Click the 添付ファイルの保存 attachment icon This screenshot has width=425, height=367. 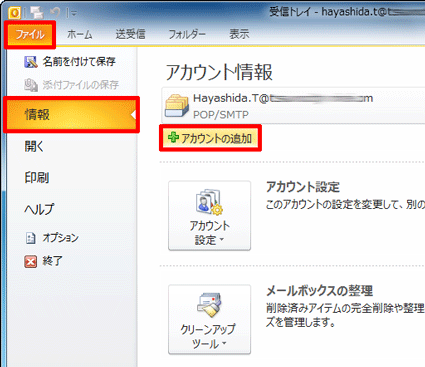click(31, 85)
